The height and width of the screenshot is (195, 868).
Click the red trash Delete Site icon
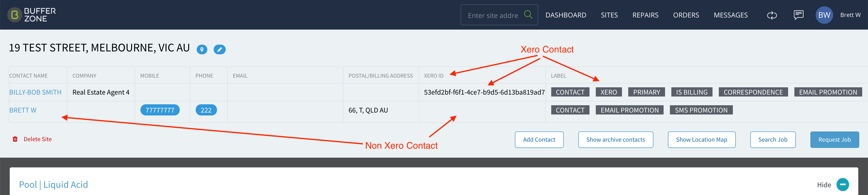click(15, 139)
